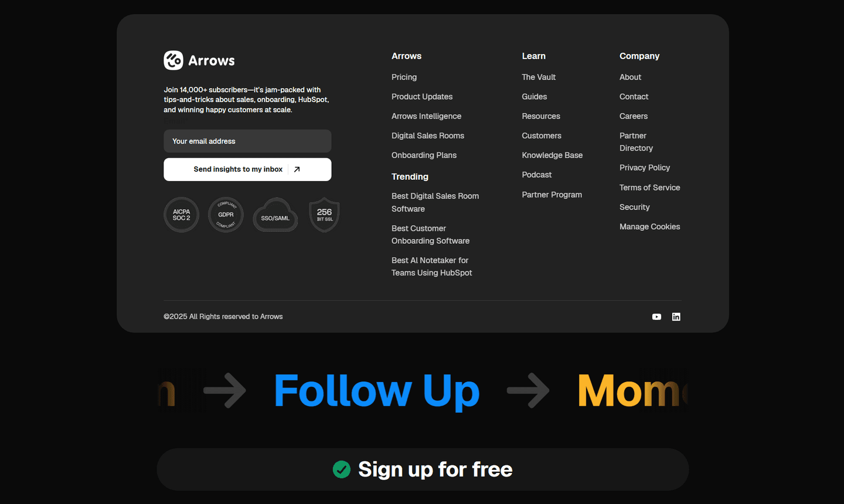Click the Trending section heading
This screenshot has width=844, height=504.
pos(410,176)
